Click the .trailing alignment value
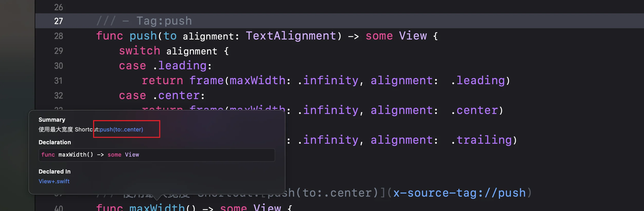 pyautogui.click(x=484, y=140)
